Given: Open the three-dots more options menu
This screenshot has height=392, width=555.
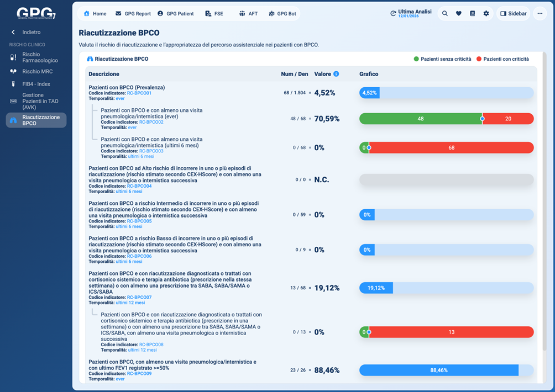Looking at the screenshot, I should [540, 13].
